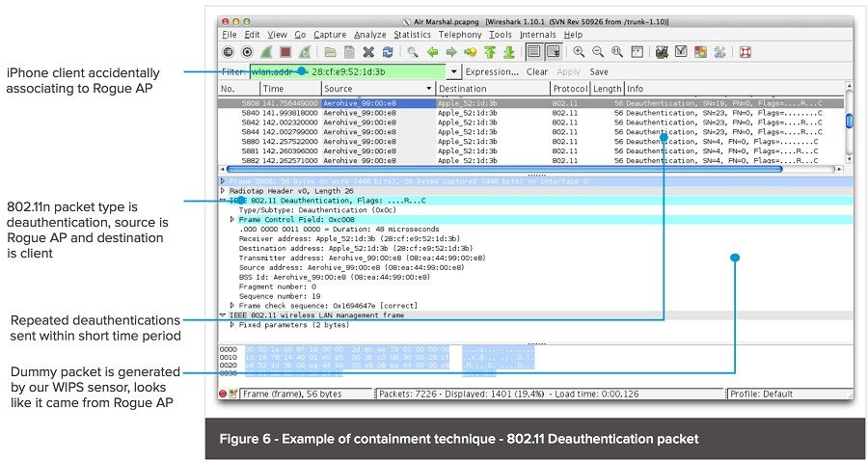Open the Capture menu
The width and height of the screenshot is (868, 463).
330,35
